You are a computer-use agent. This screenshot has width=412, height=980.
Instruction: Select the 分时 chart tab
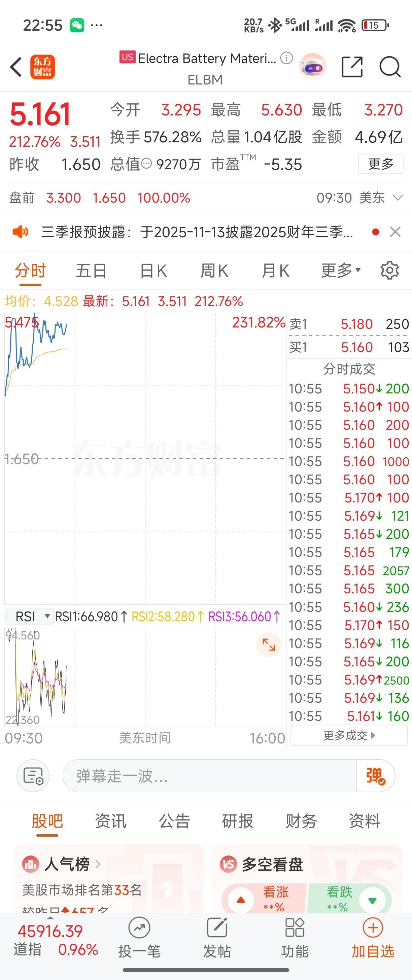point(30,271)
